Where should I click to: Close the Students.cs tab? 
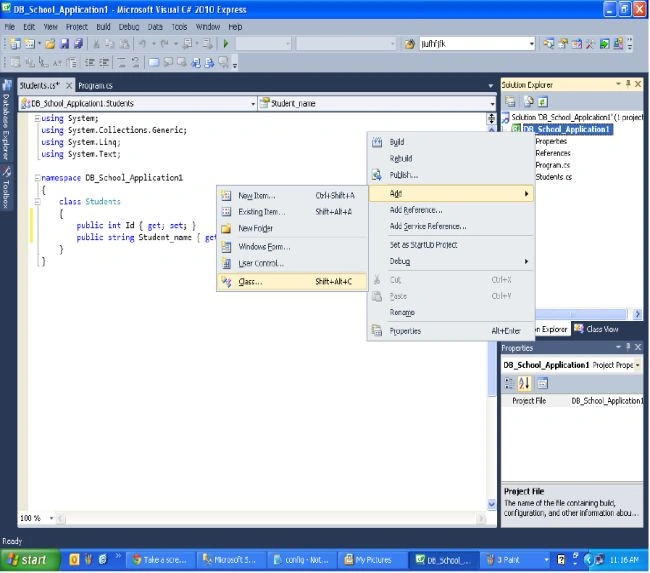(x=69, y=85)
